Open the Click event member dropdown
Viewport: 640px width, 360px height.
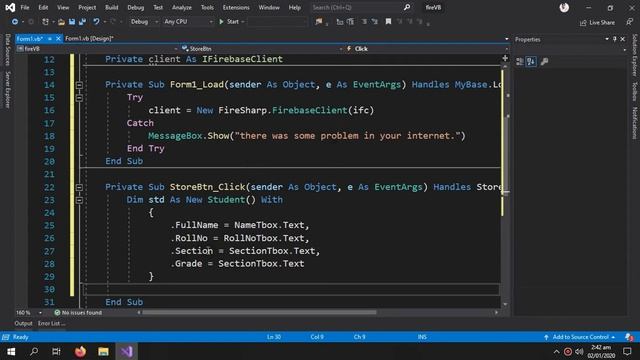[x=427, y=49]
